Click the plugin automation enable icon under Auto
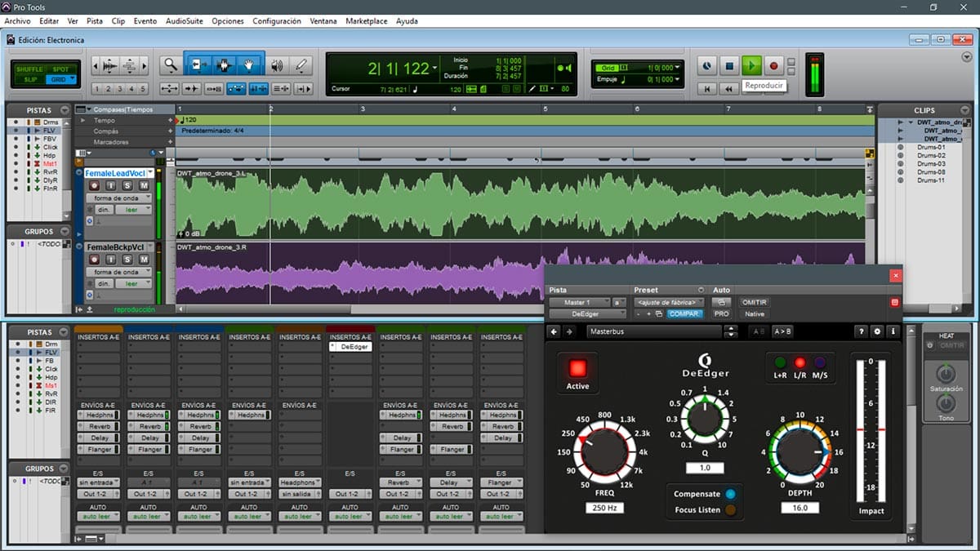Viewport: 980px width, 551px height. [721, 302]
